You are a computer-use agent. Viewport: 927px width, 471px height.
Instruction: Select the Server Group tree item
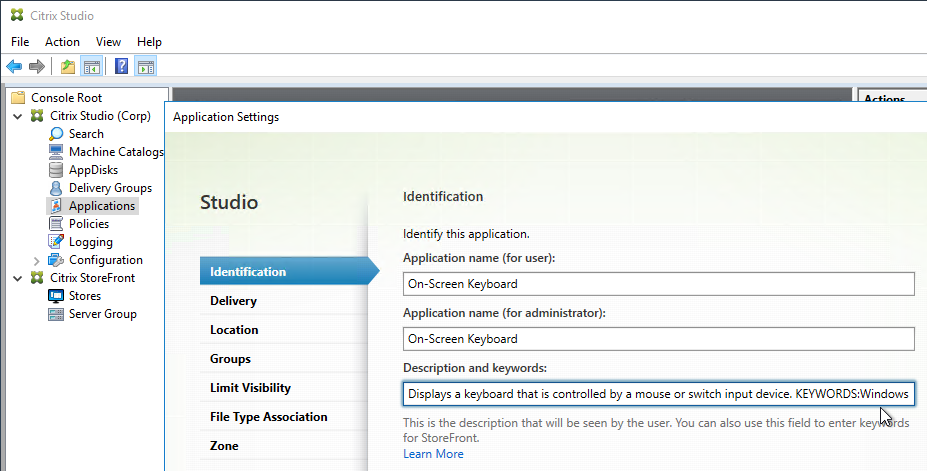103,314
